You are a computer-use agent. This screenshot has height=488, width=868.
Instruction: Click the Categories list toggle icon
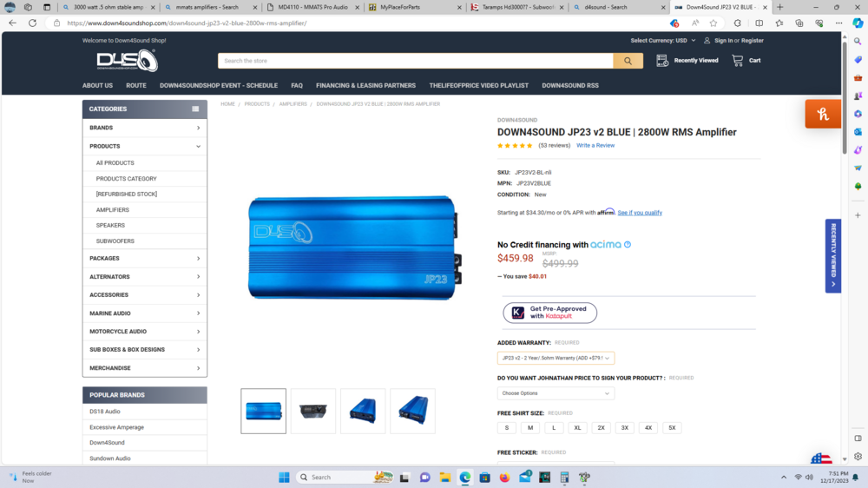tap(195, 109)
